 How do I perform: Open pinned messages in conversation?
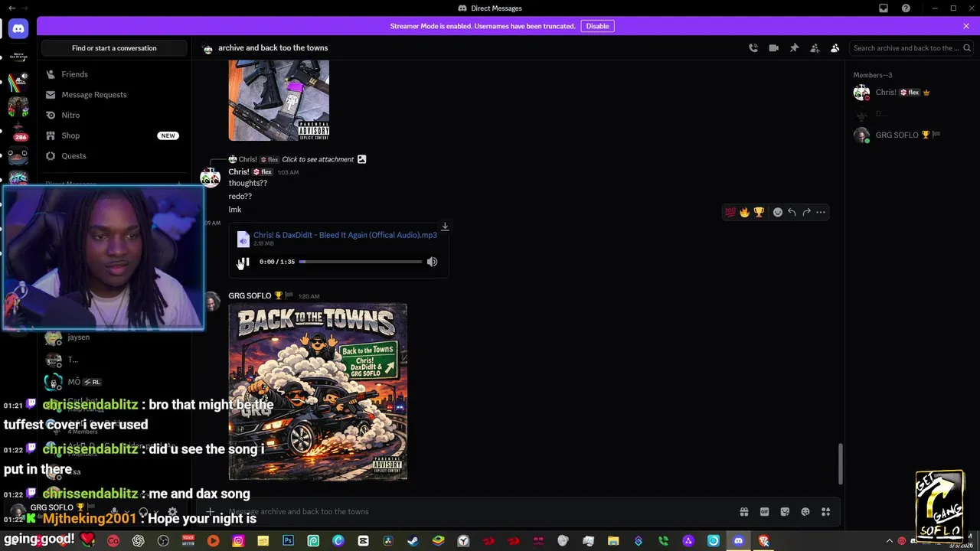point(795,48)
